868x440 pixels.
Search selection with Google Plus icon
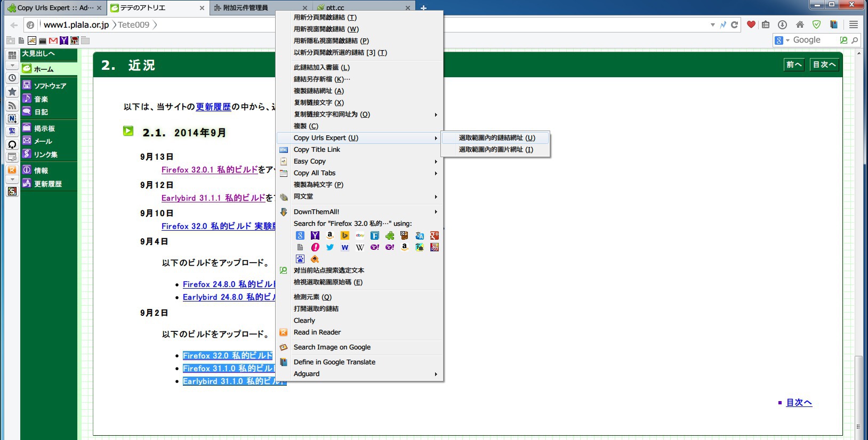(435, 235)
